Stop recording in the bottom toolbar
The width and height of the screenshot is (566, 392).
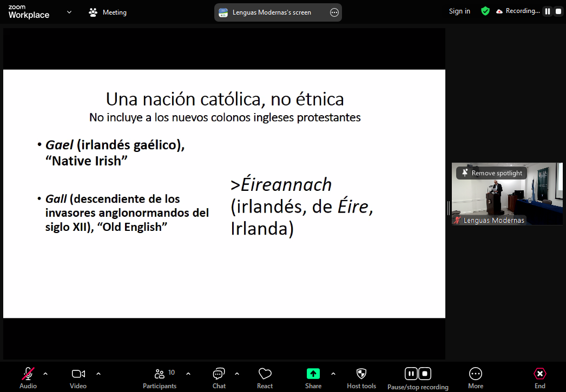click(425, 374)
